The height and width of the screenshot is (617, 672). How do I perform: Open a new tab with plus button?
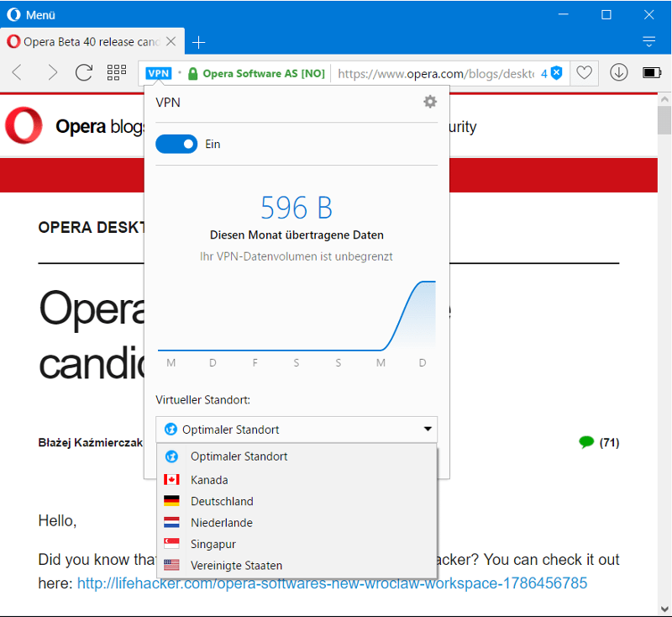(198, 42)
